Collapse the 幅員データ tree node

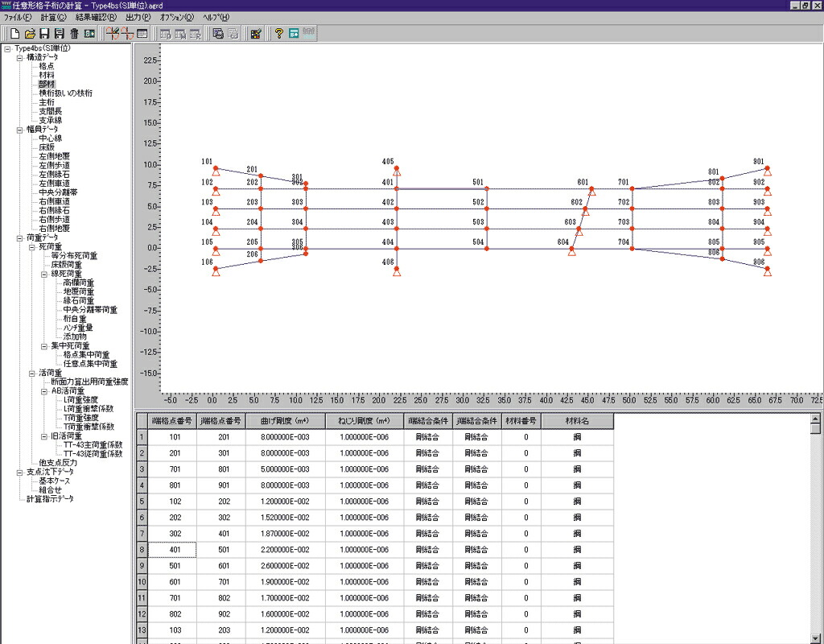20,130
